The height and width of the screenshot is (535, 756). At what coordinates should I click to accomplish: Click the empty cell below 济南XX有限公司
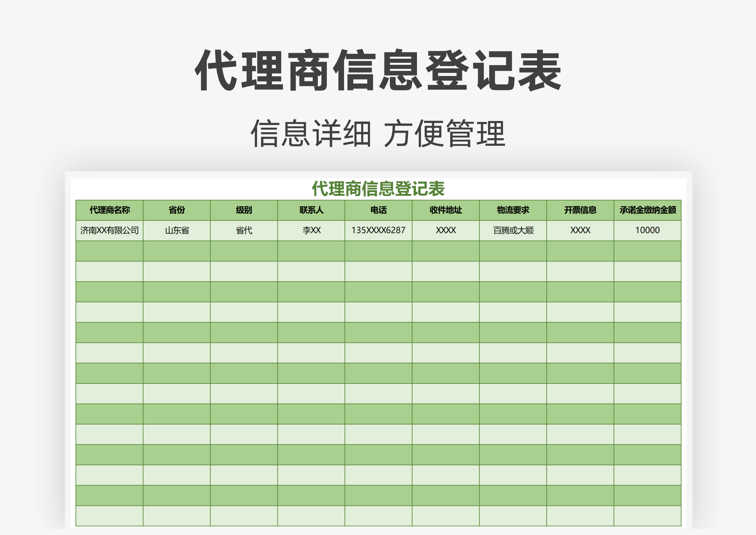(x=110, y=251)
